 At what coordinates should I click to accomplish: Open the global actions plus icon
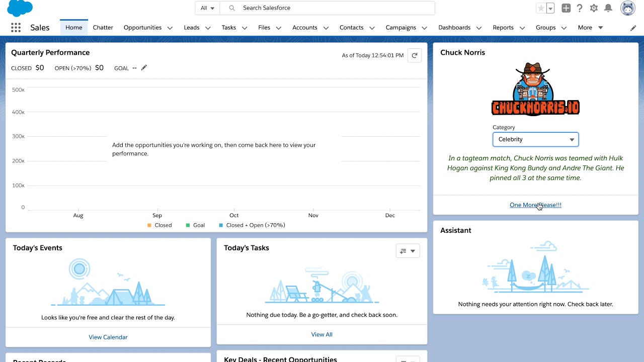566,8
